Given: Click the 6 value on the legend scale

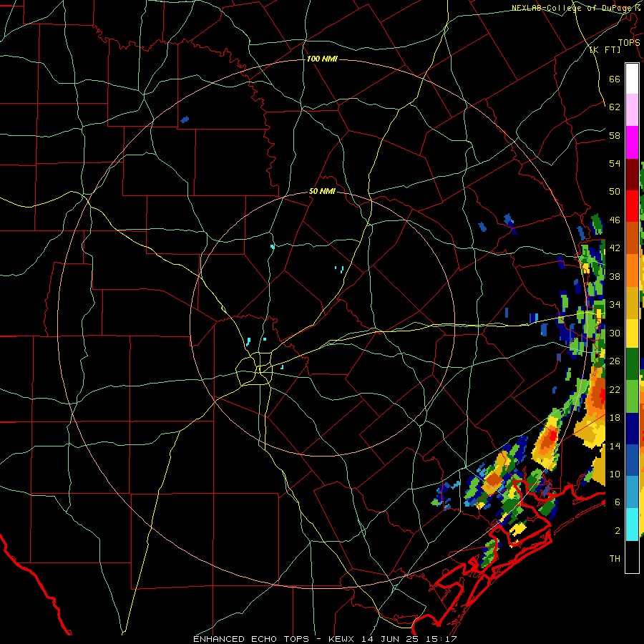Looking at the screenshot, I should [618, 502].
